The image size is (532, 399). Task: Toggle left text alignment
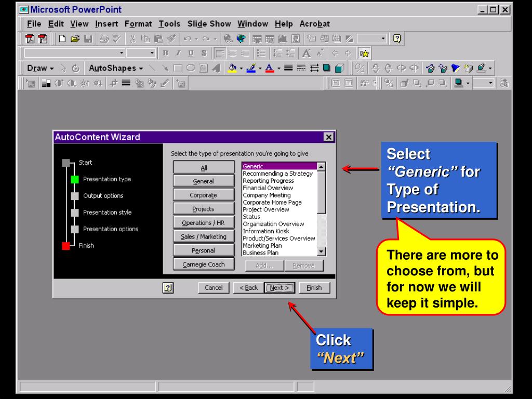(220, 54)
